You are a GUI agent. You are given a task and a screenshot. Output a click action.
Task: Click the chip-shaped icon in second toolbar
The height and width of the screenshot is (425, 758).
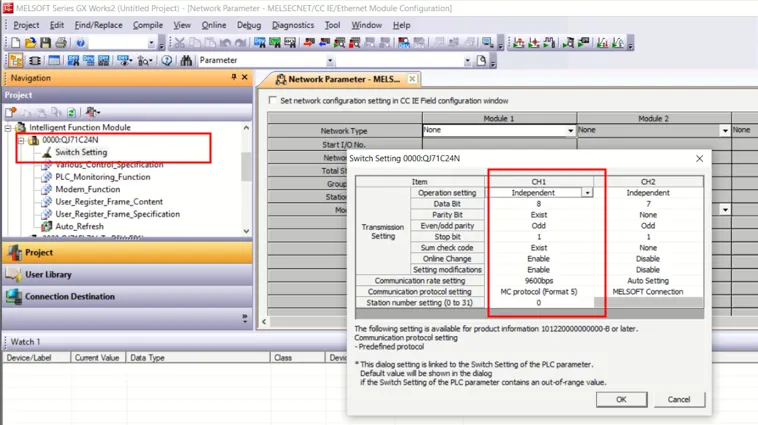35,60
